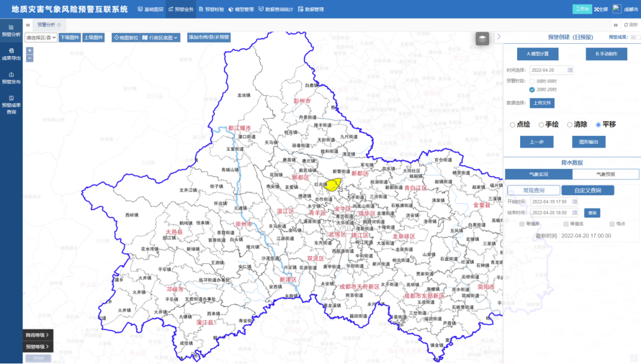Open 预警业务 menu
The width and height of the screenshot is (641, 364).
[181, 9]
